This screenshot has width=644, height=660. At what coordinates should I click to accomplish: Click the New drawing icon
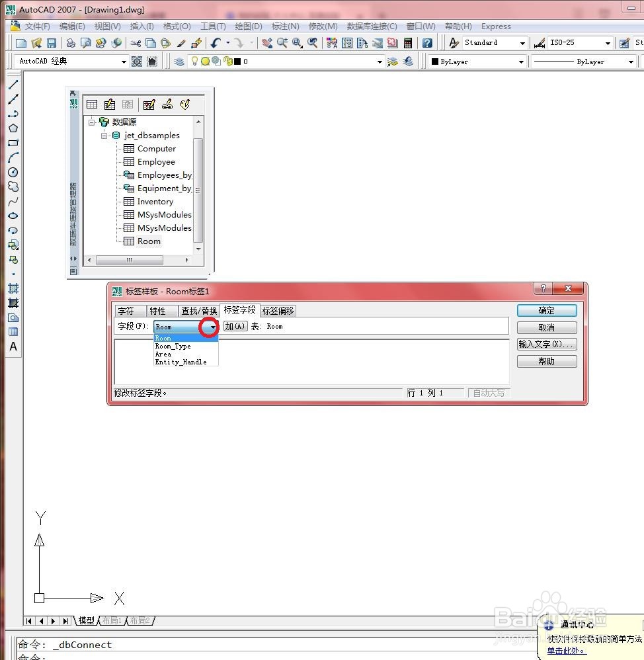tap(21, 42)
